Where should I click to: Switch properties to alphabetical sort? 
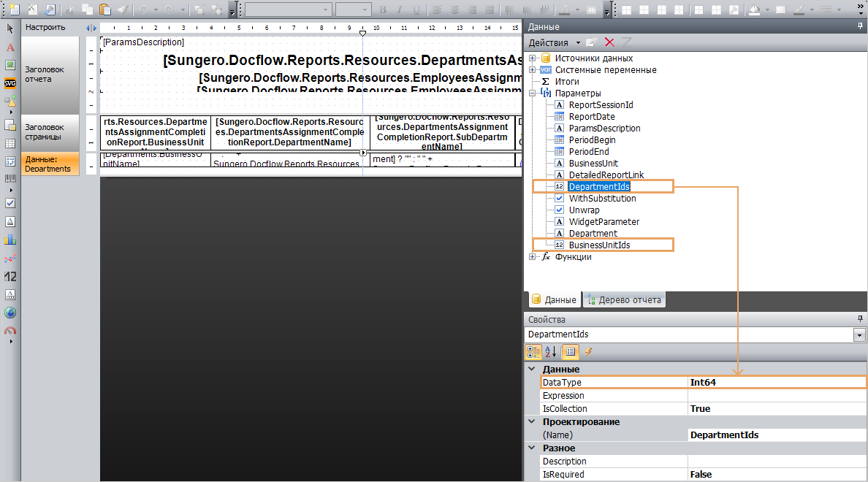(x=552, y=352)
